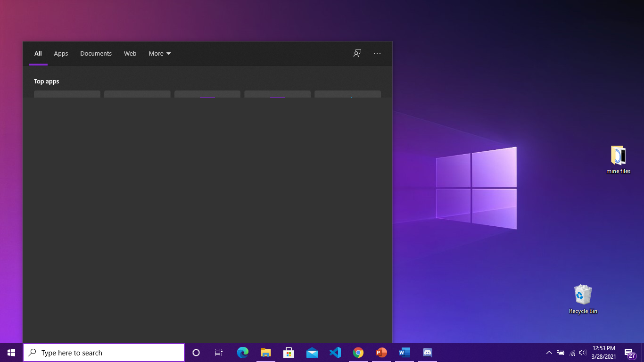Select the mine files desktop folder
644x362 pixels.
click(618, 160)
